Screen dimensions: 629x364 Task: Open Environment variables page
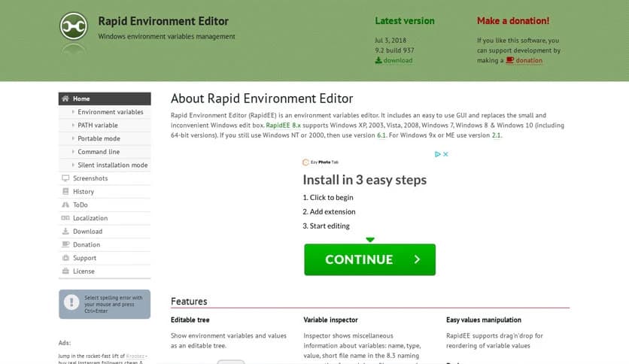pos(105,112)
